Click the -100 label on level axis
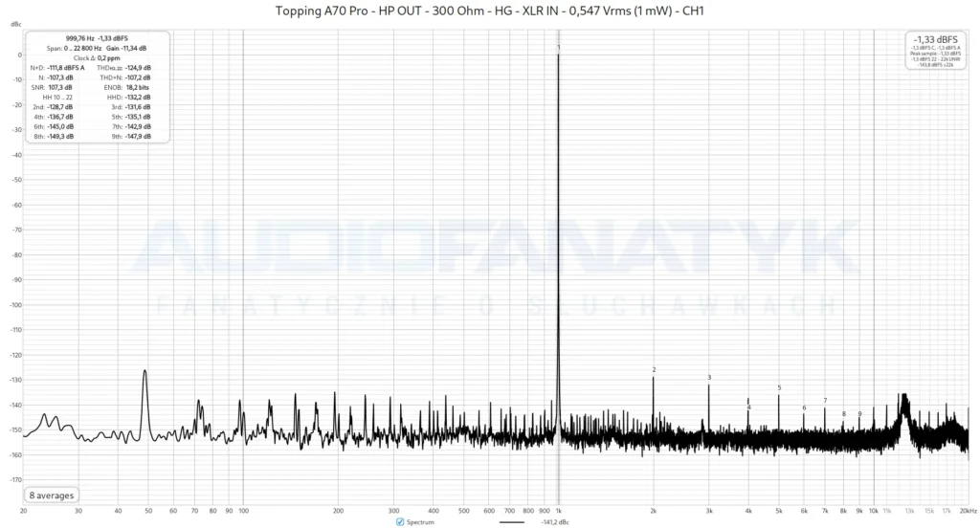 click(x=15, y=305)
